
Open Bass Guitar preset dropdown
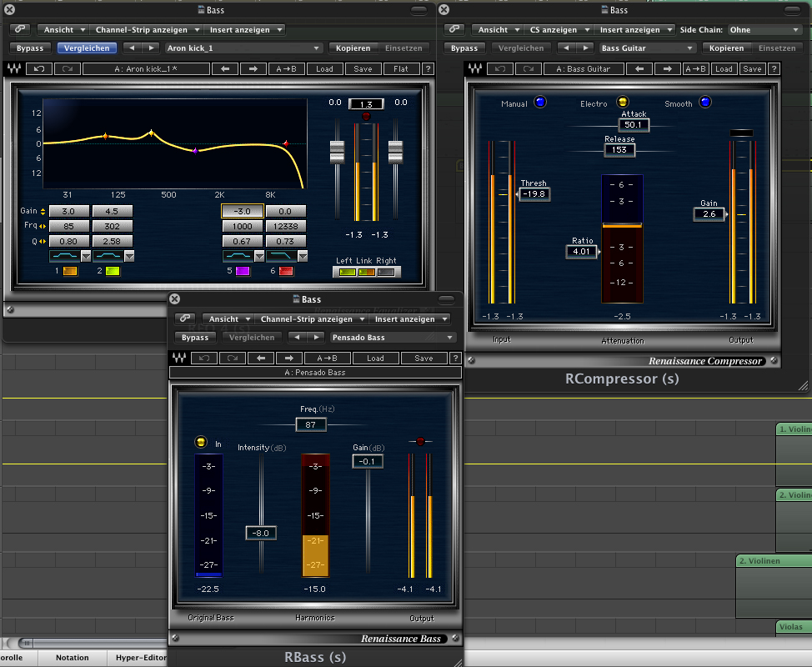(647, 48)
